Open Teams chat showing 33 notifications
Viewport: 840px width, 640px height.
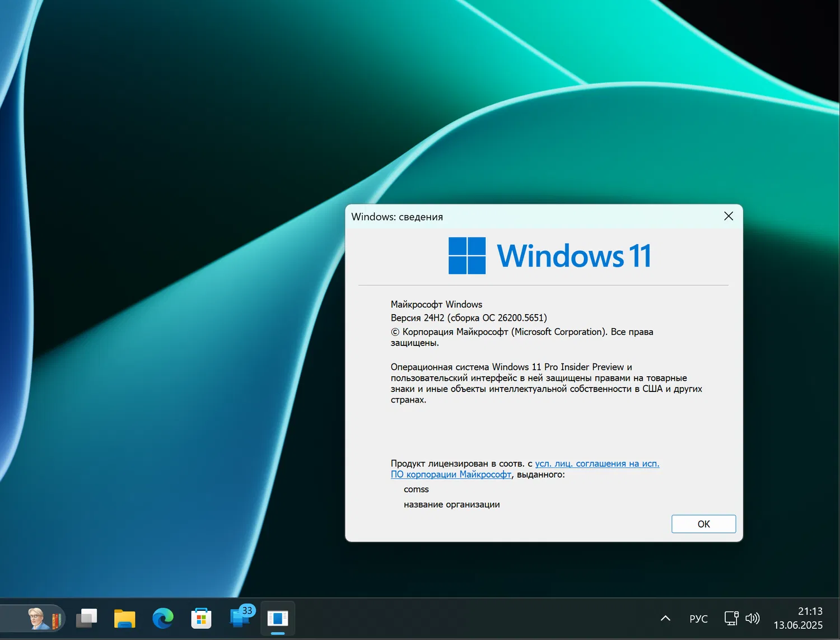pos(240,618)
